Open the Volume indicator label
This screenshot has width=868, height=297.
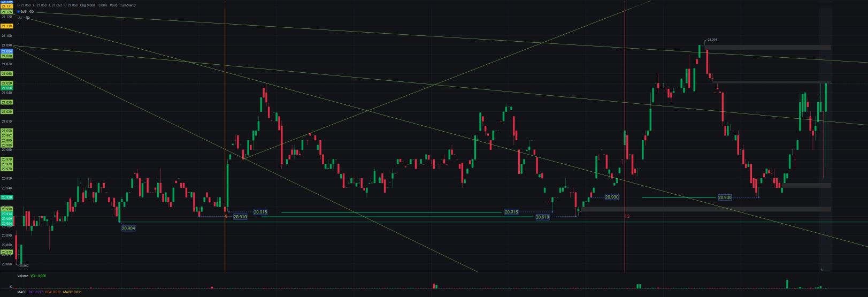click(22, 276)
